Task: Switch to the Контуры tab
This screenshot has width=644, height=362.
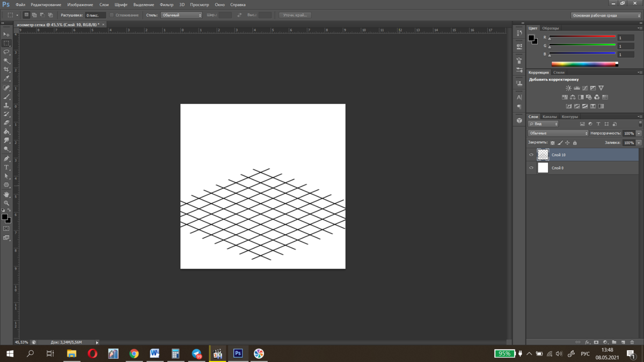Action: tap(569, 116)
